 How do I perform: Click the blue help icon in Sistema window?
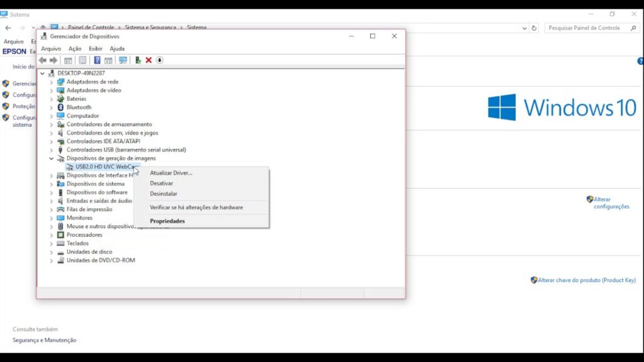click(640, 61)
